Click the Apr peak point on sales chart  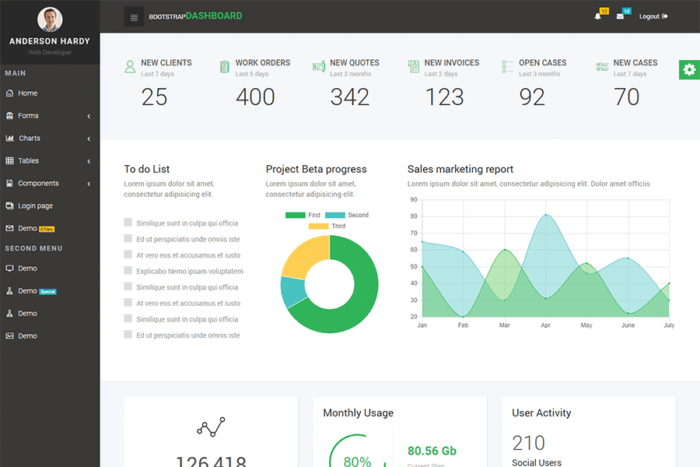tap(546, 215)
